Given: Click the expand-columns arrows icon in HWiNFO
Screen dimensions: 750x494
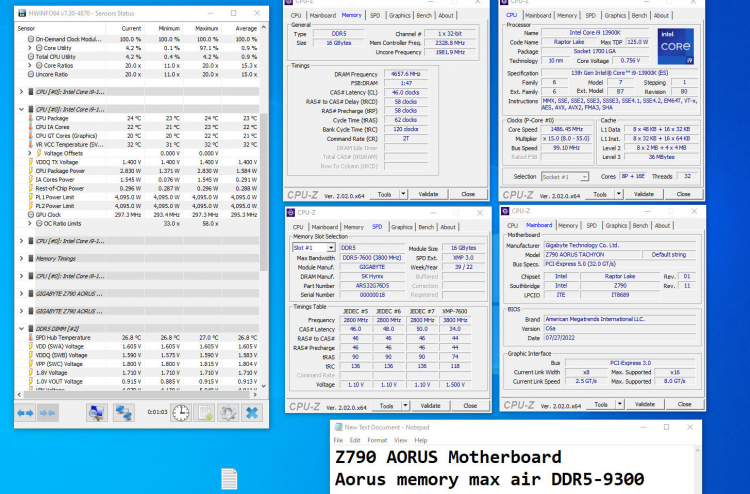Looking at the screenshot, I should [x=26, y=412].
